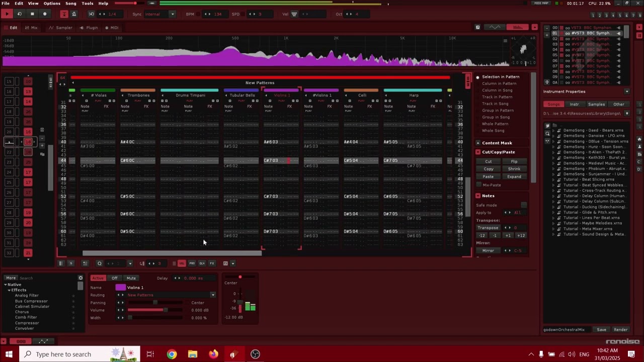Switch to the MIDI tab
Viewport: 644px width, 362px height.
tap(111, 28)
